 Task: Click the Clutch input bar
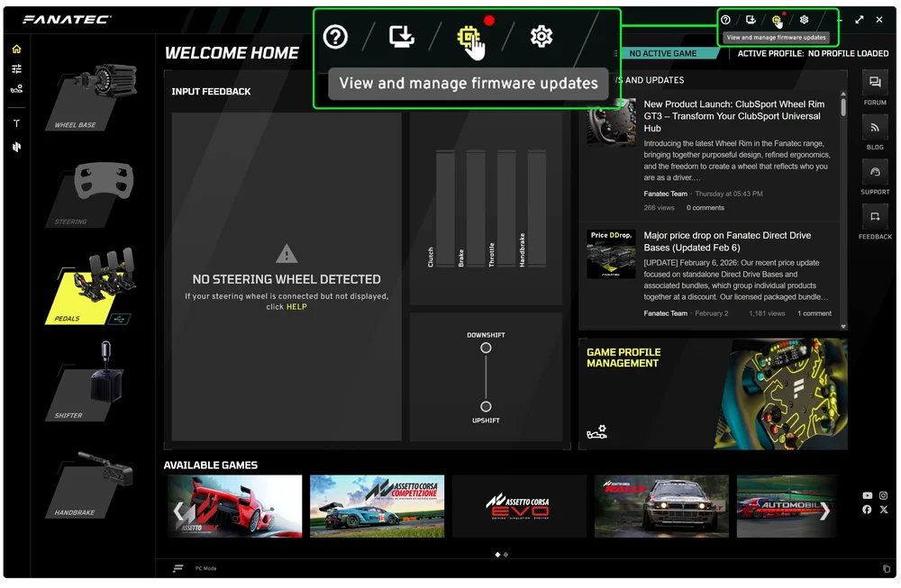click(445, 208)
